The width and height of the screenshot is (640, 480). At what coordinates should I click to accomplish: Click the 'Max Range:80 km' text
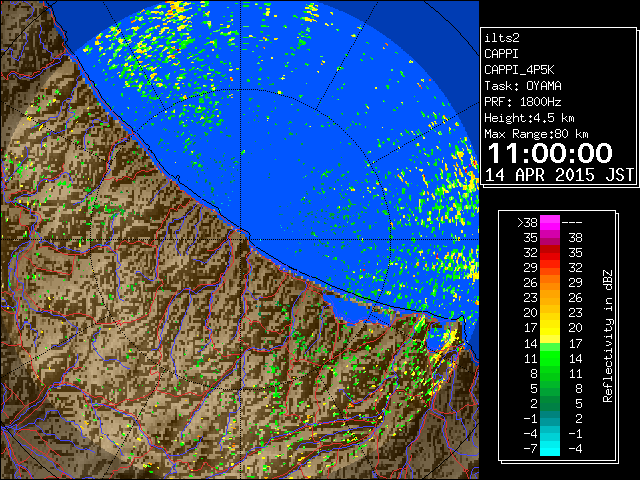pyautogui.click(x=536, y=134)
